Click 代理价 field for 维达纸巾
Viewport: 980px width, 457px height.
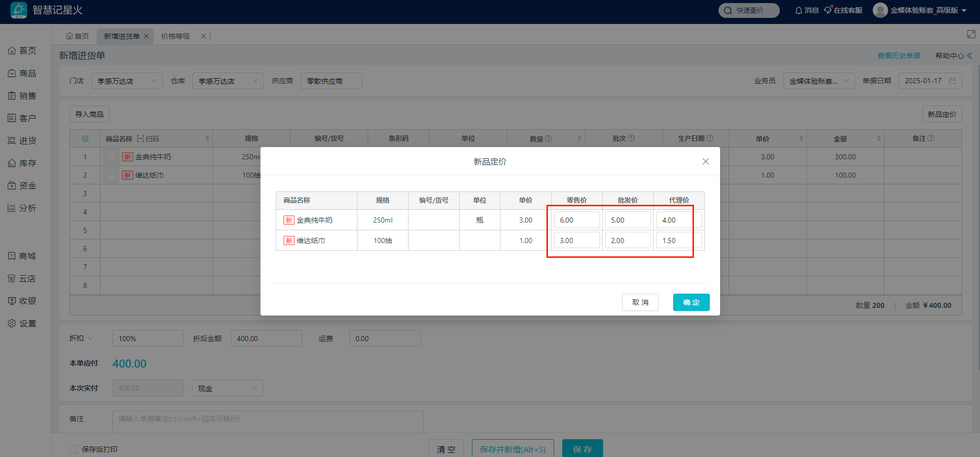click(x=679, y=240)
